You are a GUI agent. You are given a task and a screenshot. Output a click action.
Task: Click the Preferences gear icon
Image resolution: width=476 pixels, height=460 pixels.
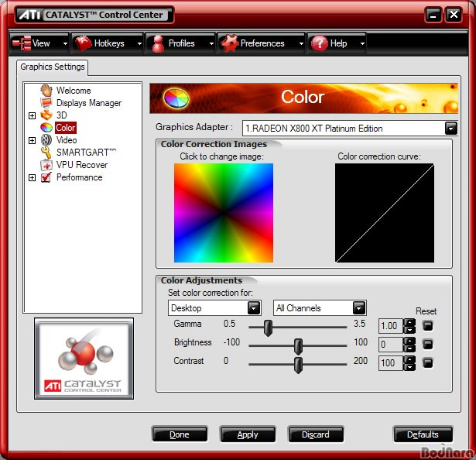[229, 43]
